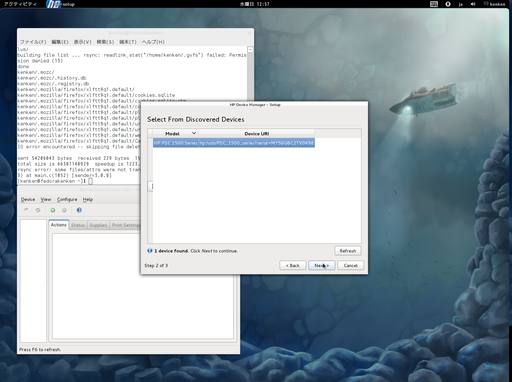Open the Device menu in HP Device Manager
The image size is (512, 382).
point(28,199)
